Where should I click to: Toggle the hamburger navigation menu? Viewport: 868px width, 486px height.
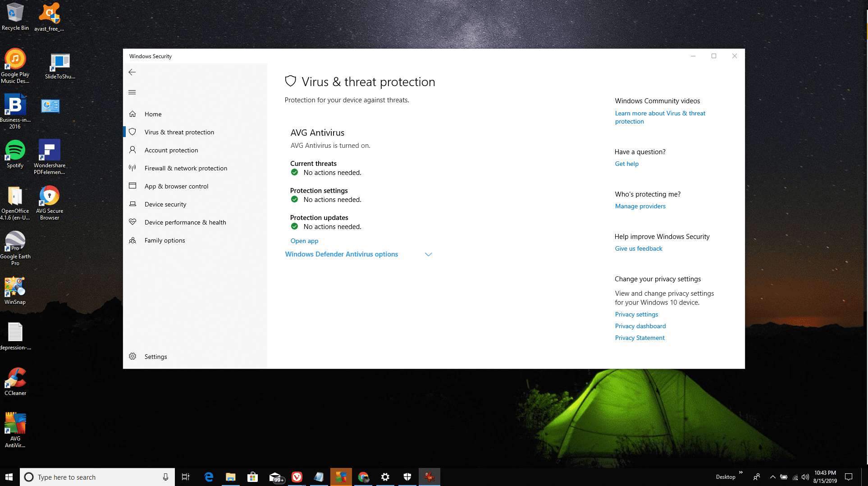tap(132, 92)
